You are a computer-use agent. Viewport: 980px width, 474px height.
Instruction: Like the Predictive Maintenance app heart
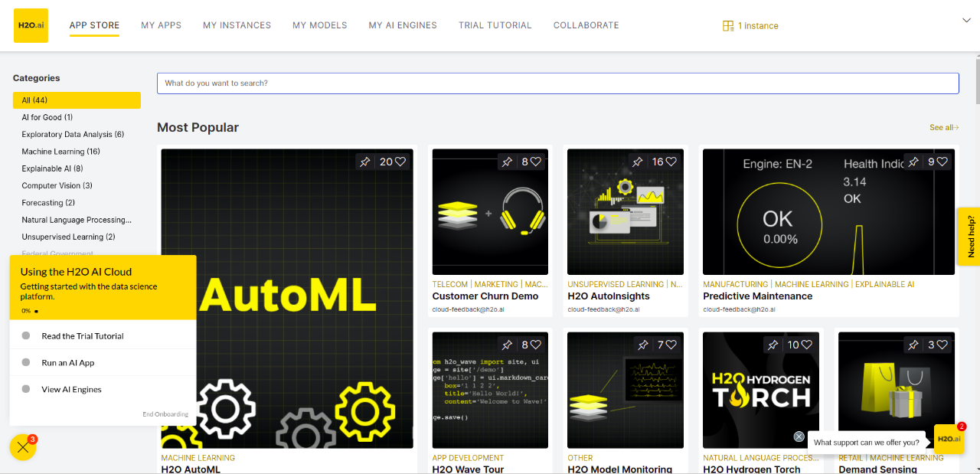pos(942,162)
